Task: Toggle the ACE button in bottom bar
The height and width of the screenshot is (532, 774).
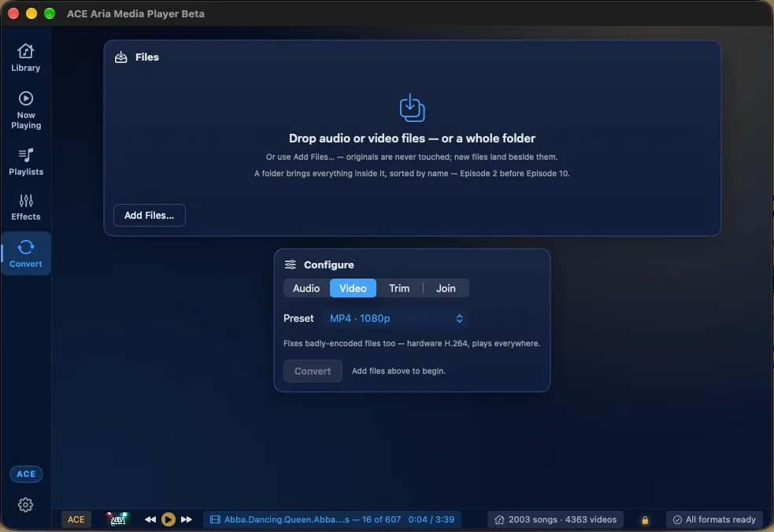Action: 76,519
